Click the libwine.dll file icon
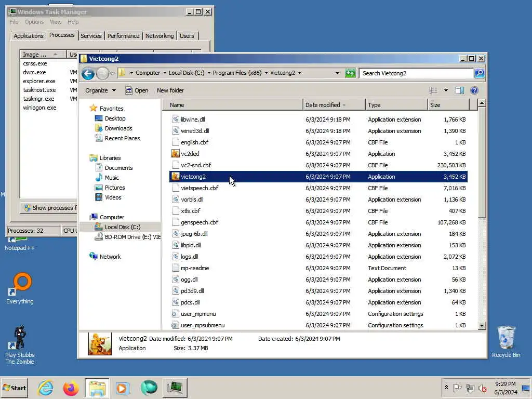 175,119
